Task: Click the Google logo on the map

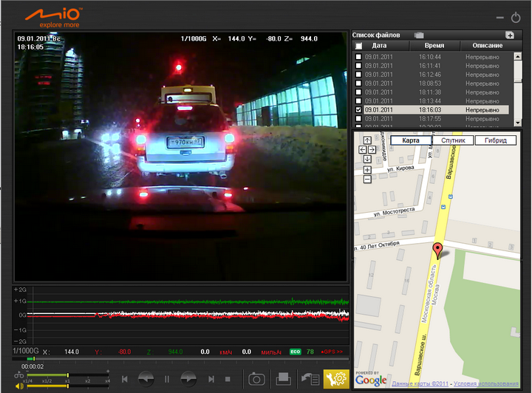Action: (371, 380)
